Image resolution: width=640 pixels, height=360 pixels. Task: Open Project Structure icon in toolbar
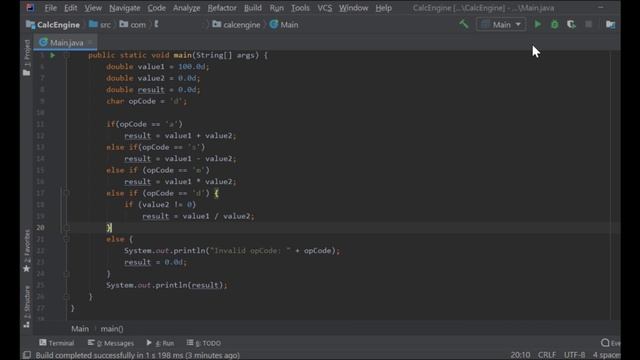610,24
